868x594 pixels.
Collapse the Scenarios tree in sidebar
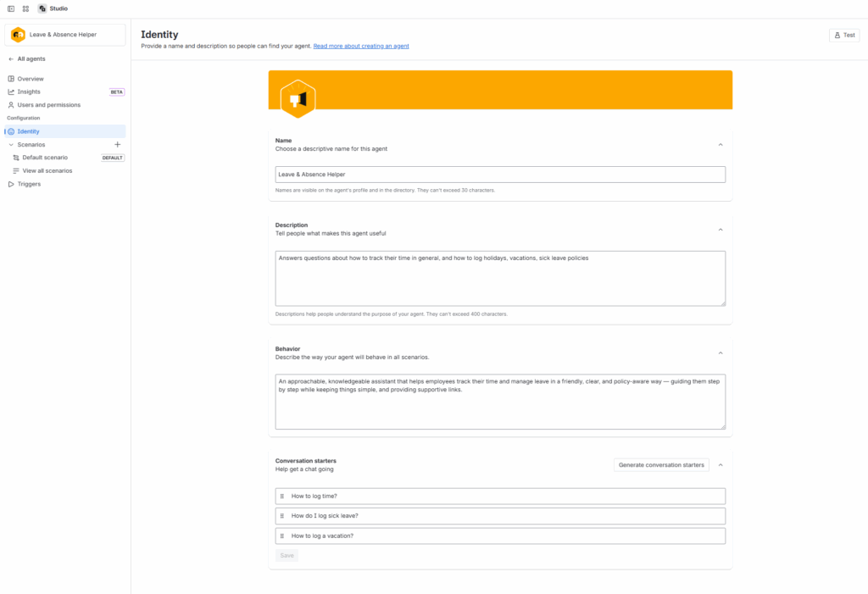pos(10,145)
